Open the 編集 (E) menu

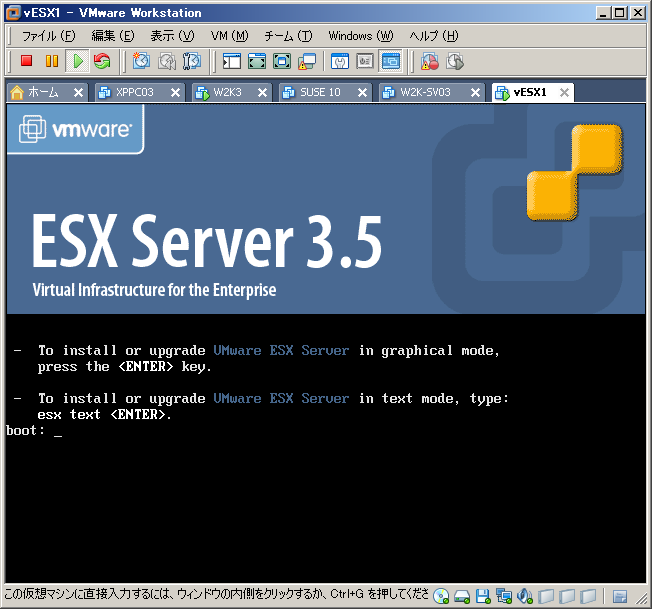(113, 36)
